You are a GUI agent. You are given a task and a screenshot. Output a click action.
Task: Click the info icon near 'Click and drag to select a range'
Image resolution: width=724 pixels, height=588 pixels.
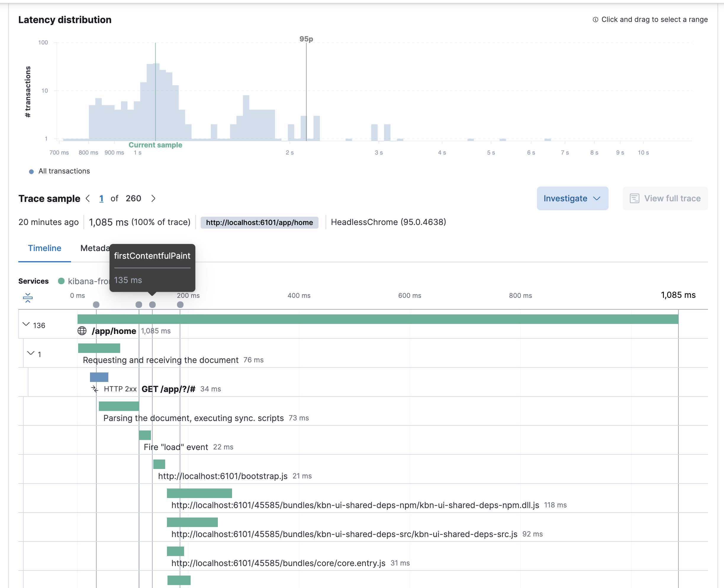[595, 19]
